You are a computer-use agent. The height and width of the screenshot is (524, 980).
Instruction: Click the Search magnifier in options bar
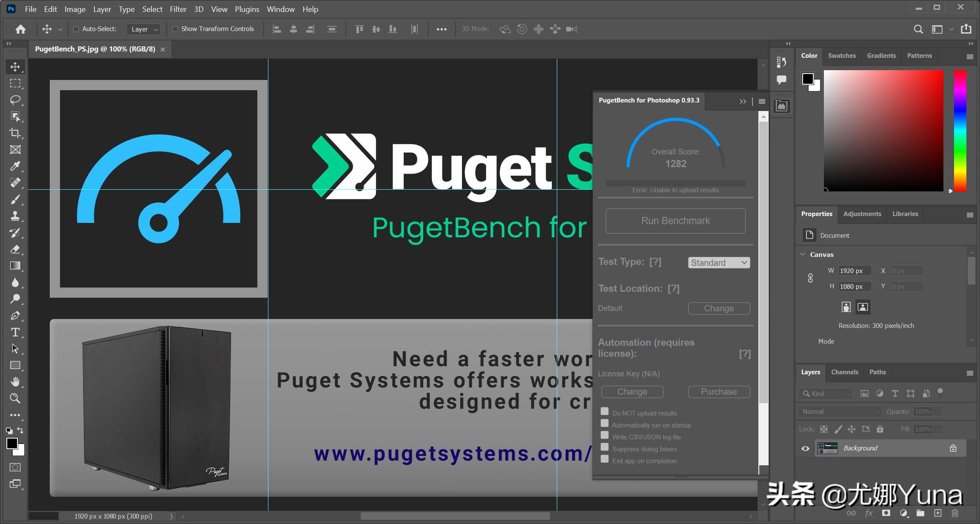tap(918, 29)
